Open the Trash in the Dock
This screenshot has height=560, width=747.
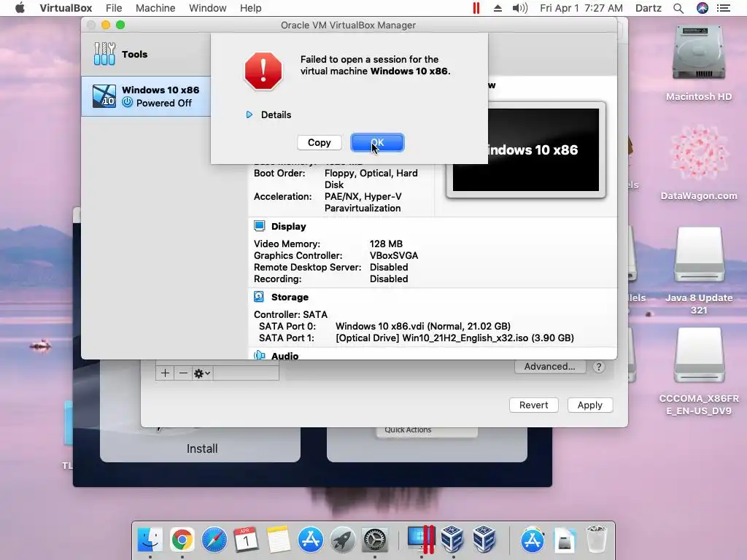[596, 540]
